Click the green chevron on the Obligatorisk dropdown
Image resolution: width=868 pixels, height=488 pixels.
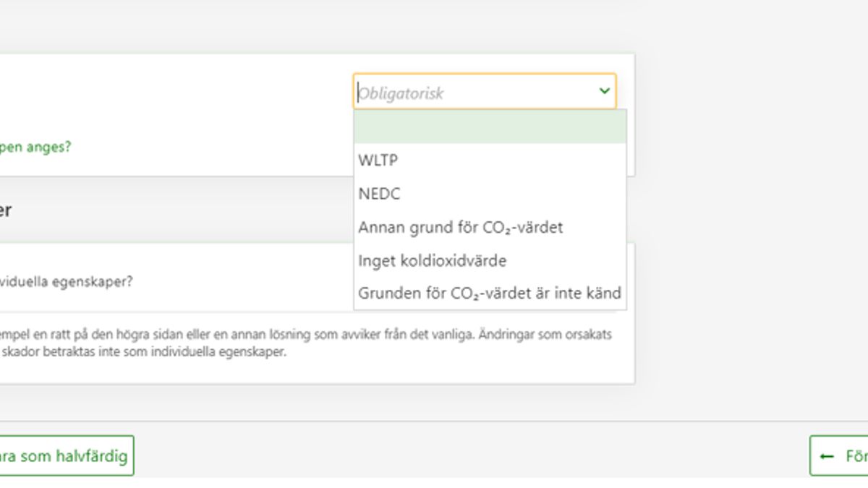(604, 92)
